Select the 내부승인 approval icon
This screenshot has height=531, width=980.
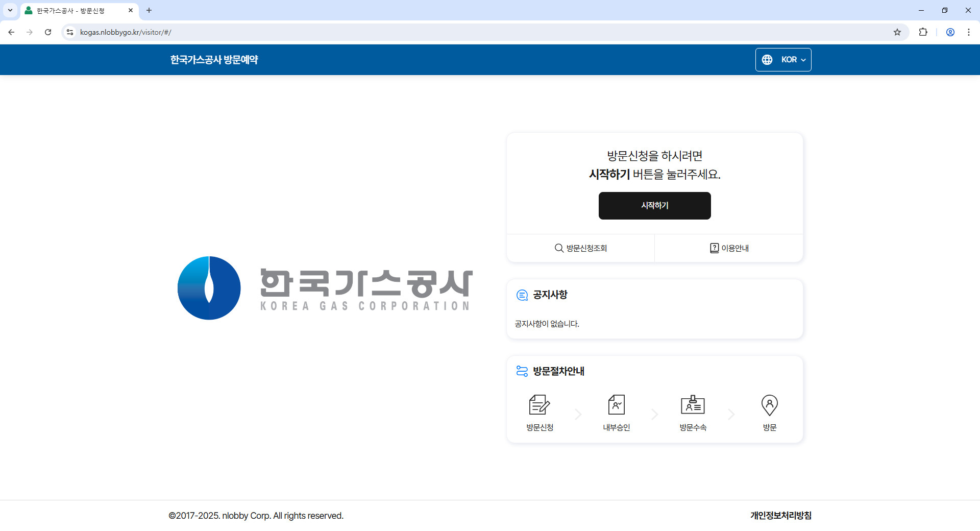(x=616, y=404)
